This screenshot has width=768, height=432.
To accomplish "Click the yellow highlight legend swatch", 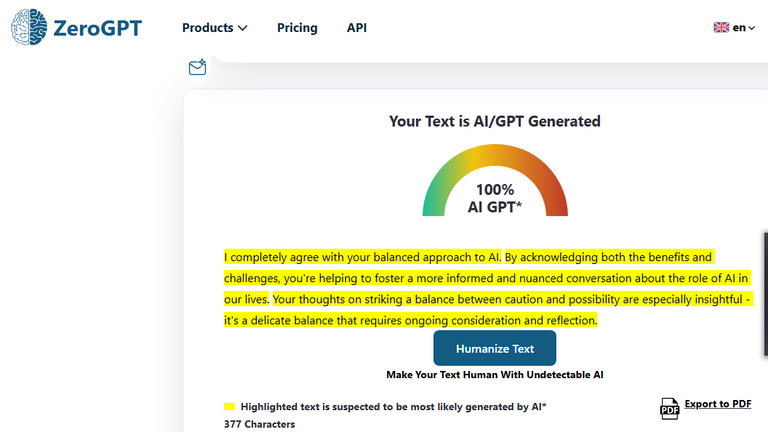I will point(229,407).
